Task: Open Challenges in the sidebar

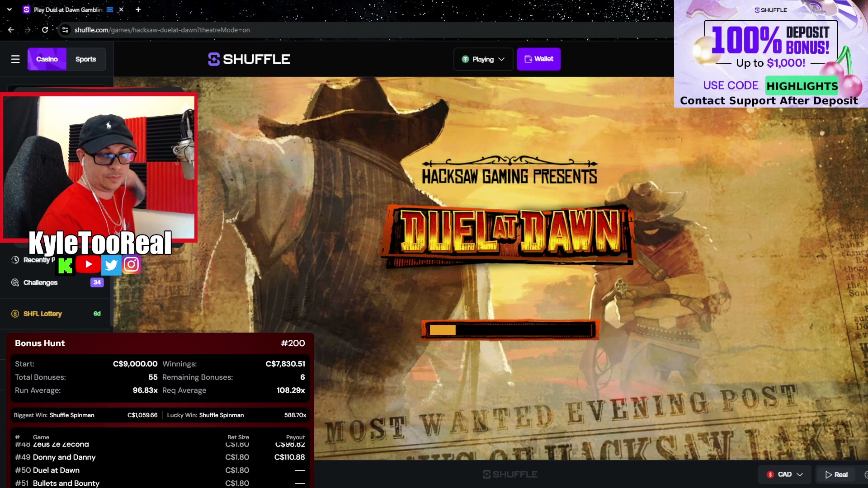Action: 41,282
